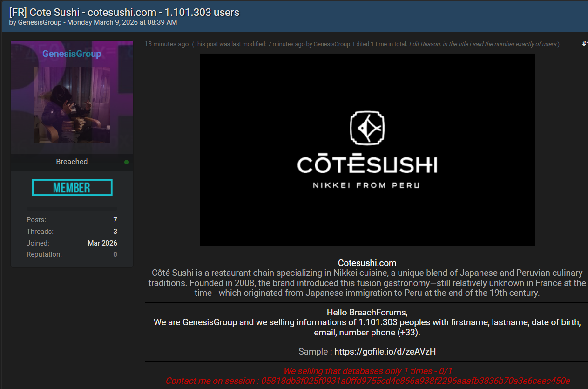Click the '13 minutes ago' timestamp
This screenshot has height=389, width=588.
pyautogui.click(x=167, y=44)
